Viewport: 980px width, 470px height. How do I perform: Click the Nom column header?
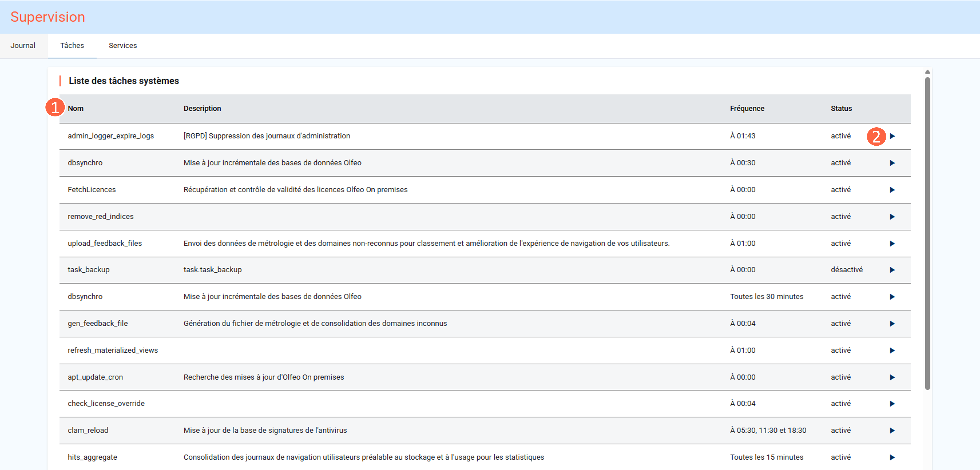(x=75, y=108)
